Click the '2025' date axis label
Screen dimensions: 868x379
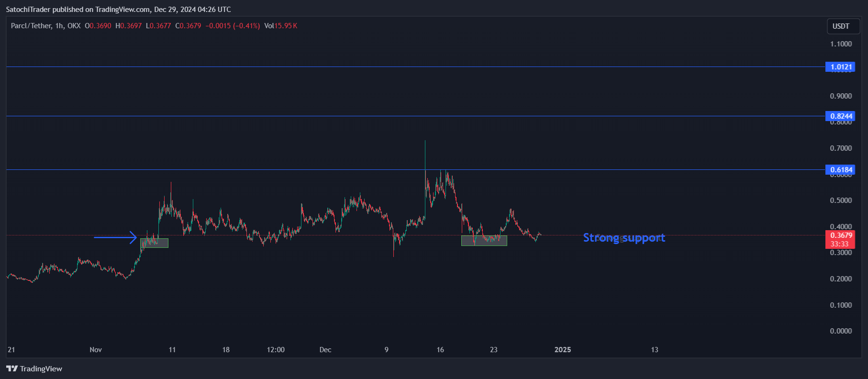(x=563, y=350)
